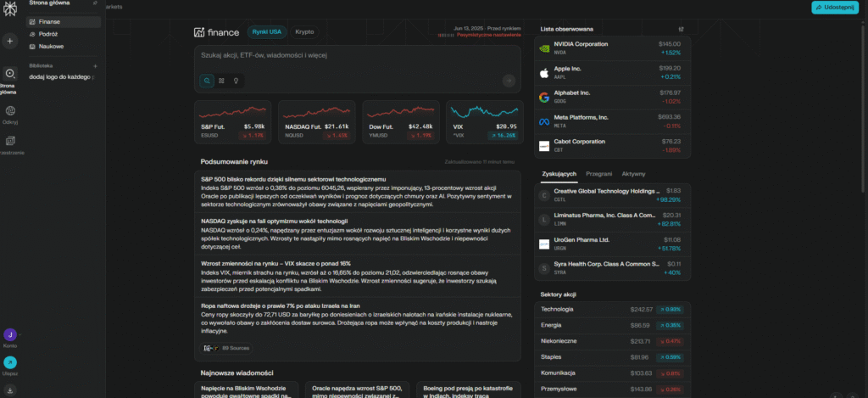Viewport: 868px width, 398px height.
Task: Click the NVIDIA Corporation $145.00 price
Action: 670,44
